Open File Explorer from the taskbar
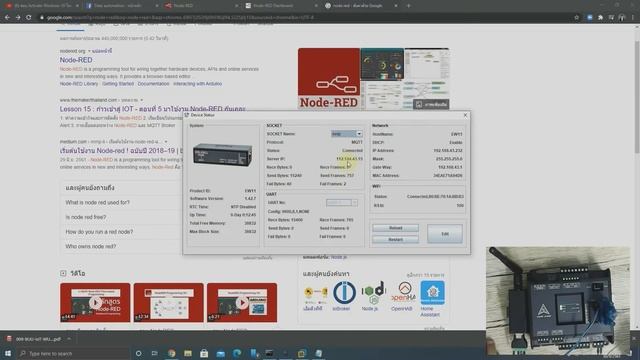 pyautogui.click(x=188, y=353)
